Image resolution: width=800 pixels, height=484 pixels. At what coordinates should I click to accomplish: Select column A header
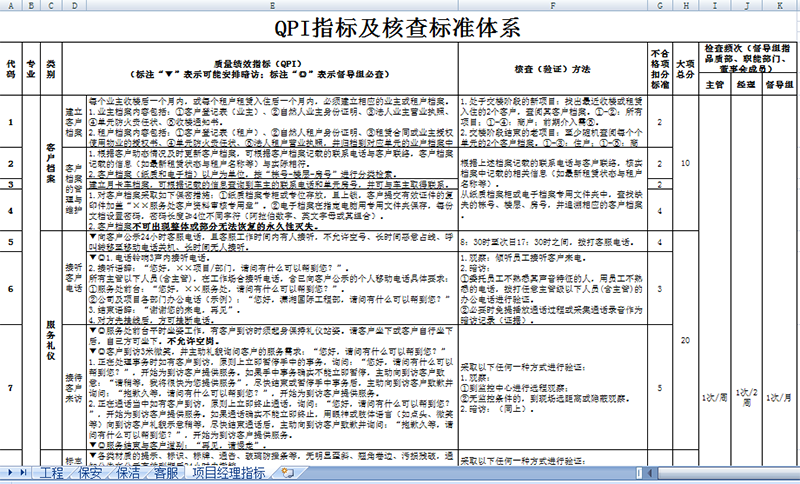[11, 6]
